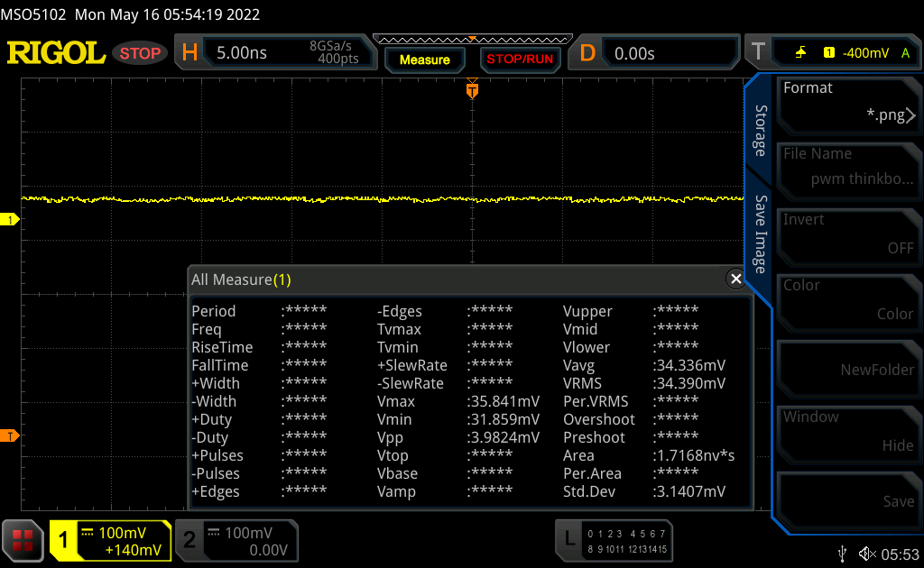Close the All Measure panel

(x=736, y=279)
